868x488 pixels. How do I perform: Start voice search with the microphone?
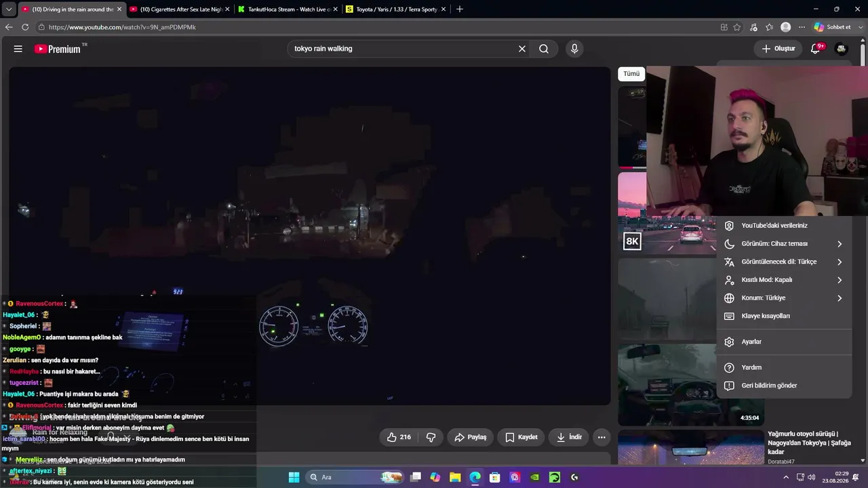tap(574, 49)
